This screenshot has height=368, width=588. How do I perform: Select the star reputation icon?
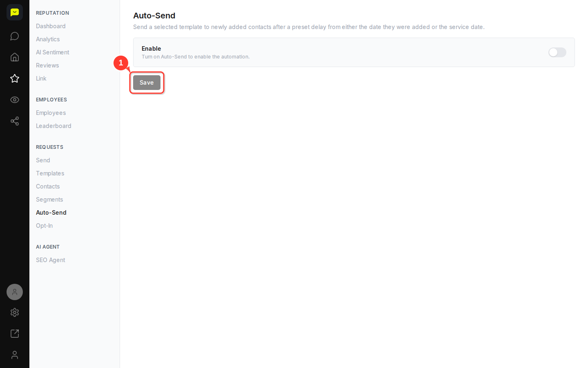coord(15,79)
